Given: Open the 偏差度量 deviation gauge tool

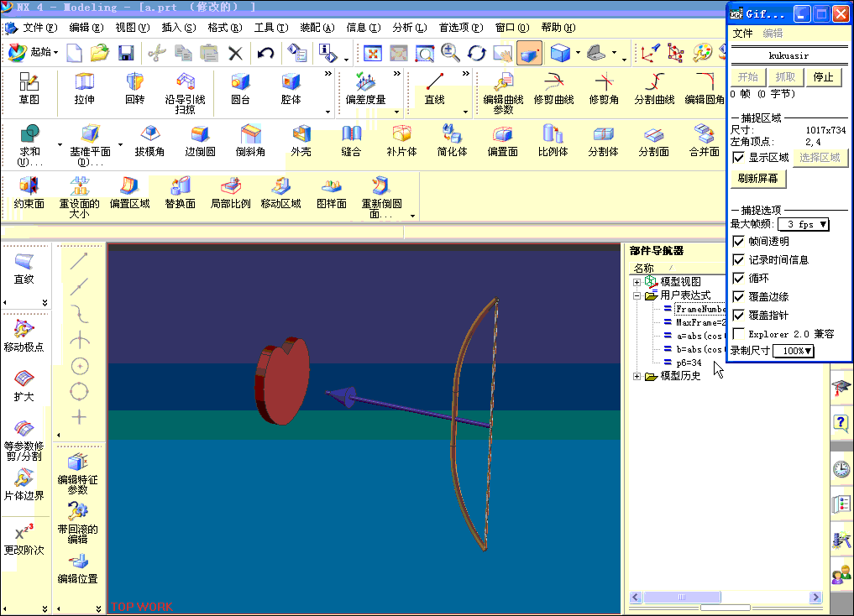Looking at the screenshot, I should coord(365,89).
